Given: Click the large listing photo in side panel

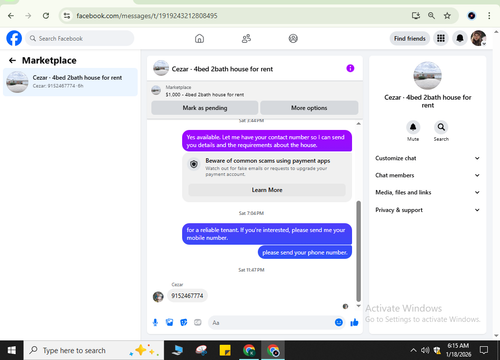Looking at the screenshot, I should coord(428,76).
